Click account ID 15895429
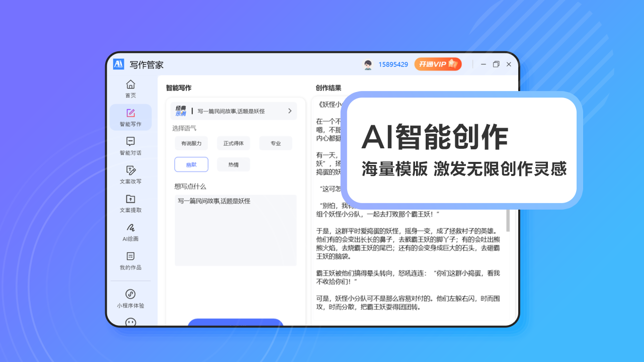 click(x=393, y=64)
